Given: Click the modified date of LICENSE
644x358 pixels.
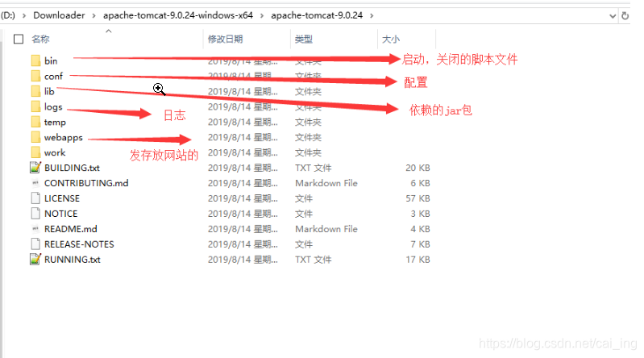Looking at the screenshot, I should (243, 198).
